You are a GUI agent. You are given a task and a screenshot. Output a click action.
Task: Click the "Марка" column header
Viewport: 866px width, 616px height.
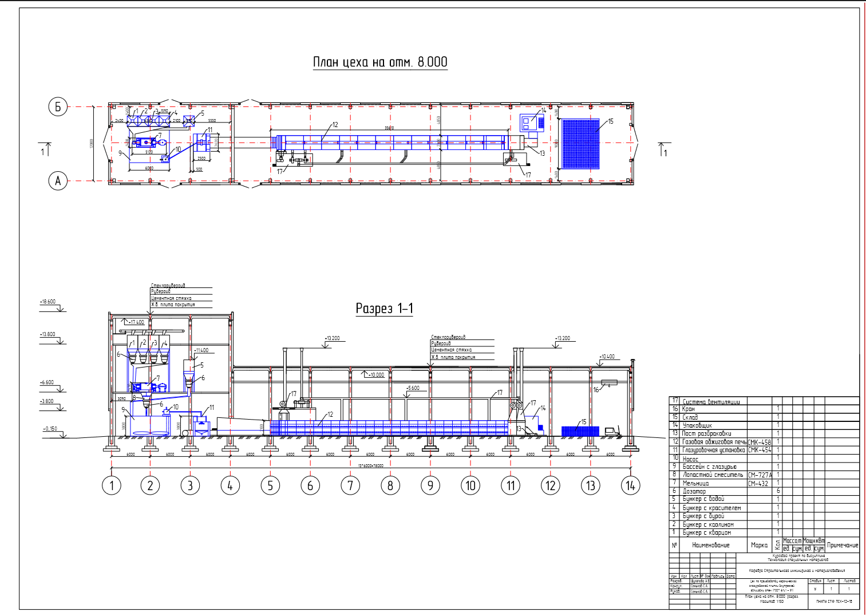coord(760,545)
